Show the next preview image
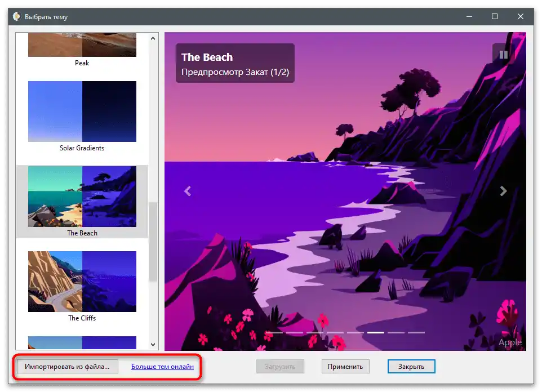The width and height of the screenshot is (542, 392). [503, 191]
